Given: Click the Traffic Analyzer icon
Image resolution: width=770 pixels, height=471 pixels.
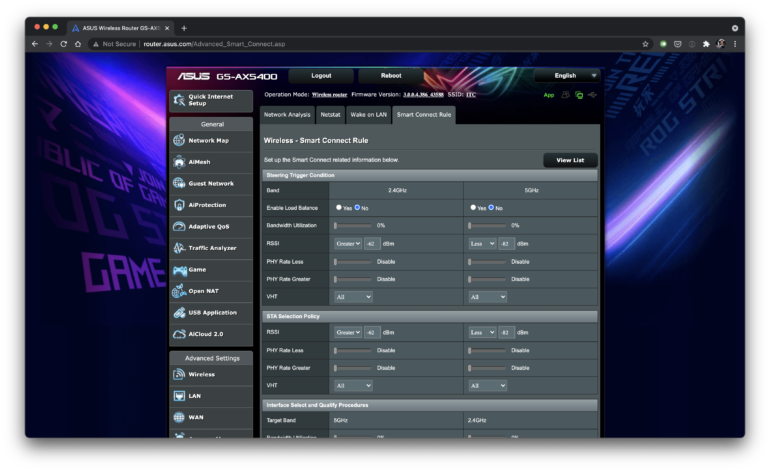Looking at the screenshot, I should click(x=180, y=248).
